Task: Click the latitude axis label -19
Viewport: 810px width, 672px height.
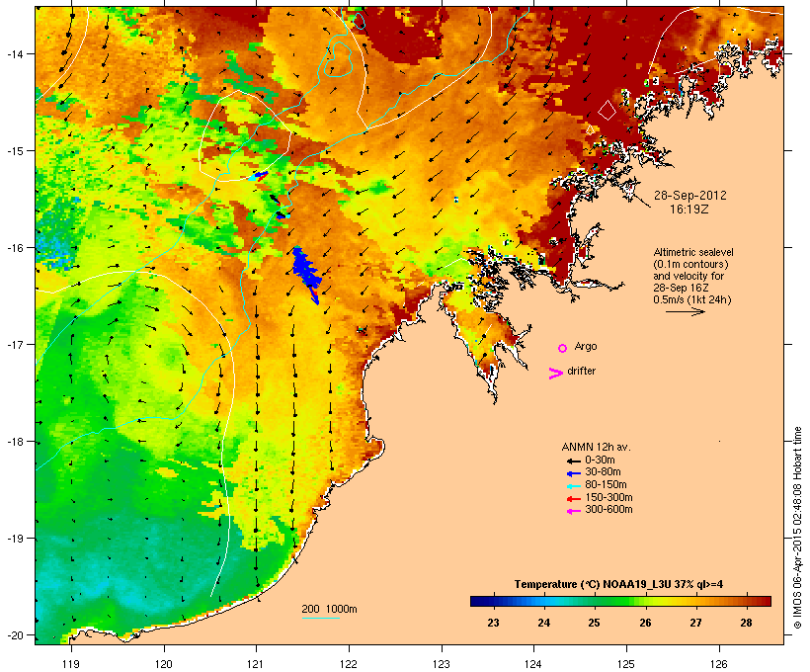Action: [14, 539]
